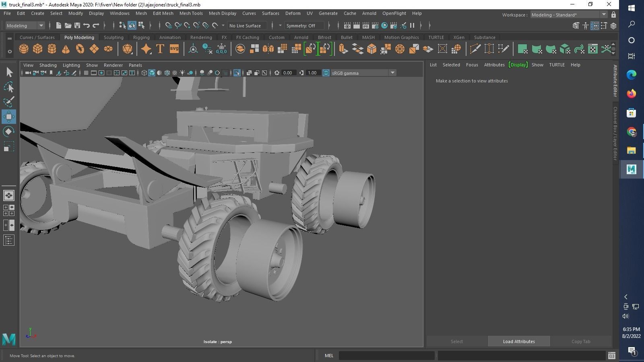The image size is (644, 362).
Task: Open the shelf tab list menu icon
Action: (10, 38)
